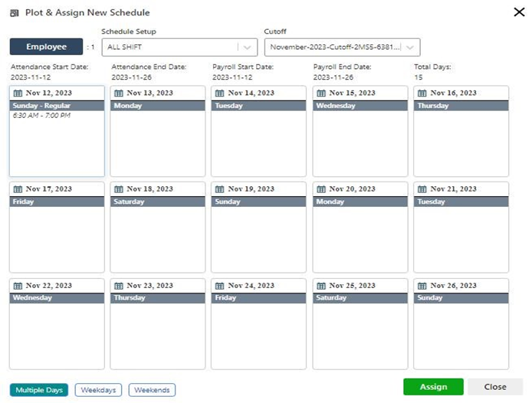Click calendar icon beside Nov 18, 2023
This screenshot has width=532, height=403.
point(119,189)
